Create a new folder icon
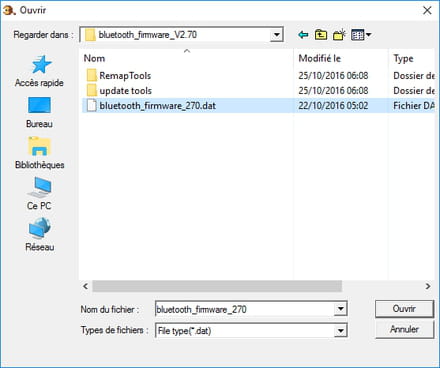Screen dimensions: 440x368 [339, 35]
